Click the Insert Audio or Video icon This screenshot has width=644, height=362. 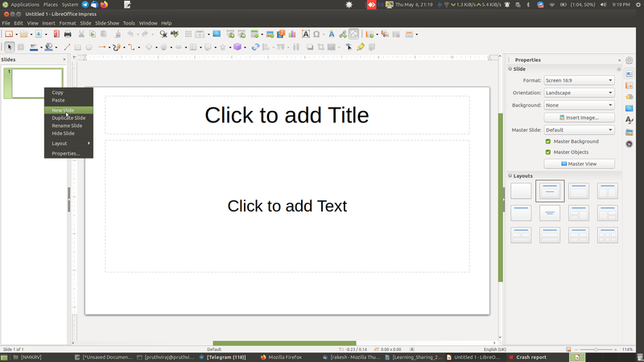click(281, 34)
